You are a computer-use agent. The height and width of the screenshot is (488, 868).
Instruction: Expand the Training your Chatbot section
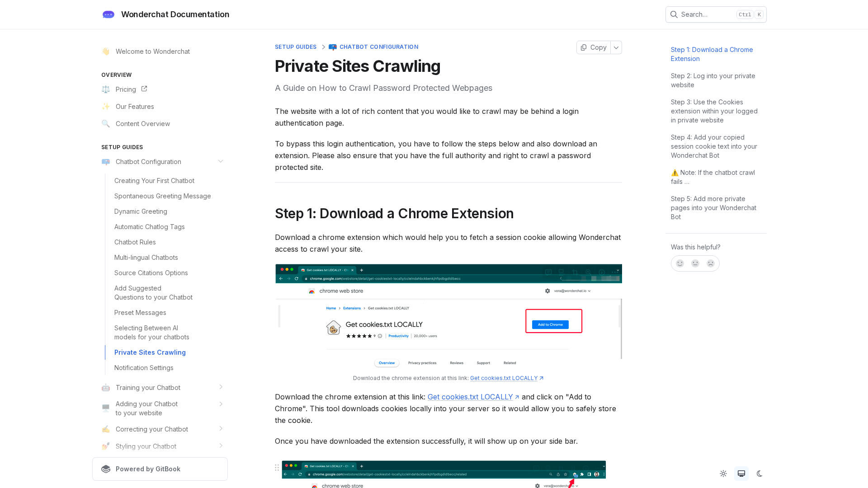click(221, 387)
